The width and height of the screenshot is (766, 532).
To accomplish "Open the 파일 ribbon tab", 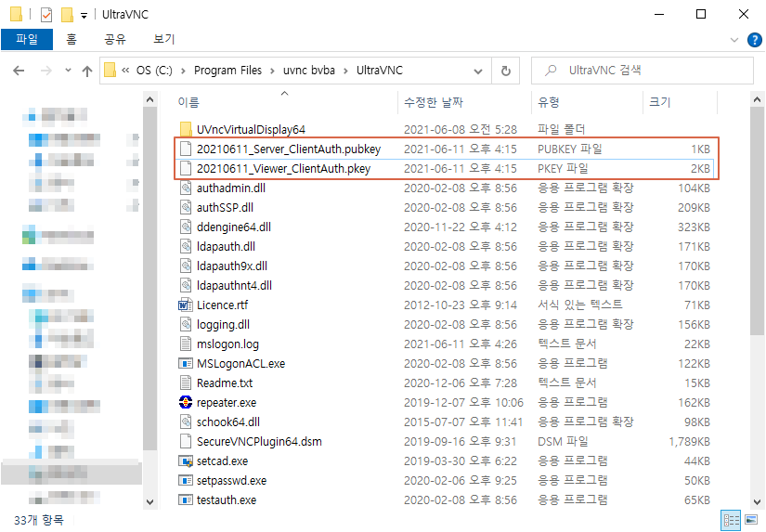I will tap(27, 39).
